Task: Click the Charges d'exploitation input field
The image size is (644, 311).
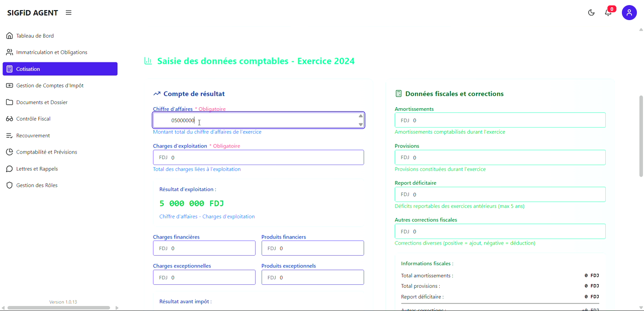Action: (258, 157)
